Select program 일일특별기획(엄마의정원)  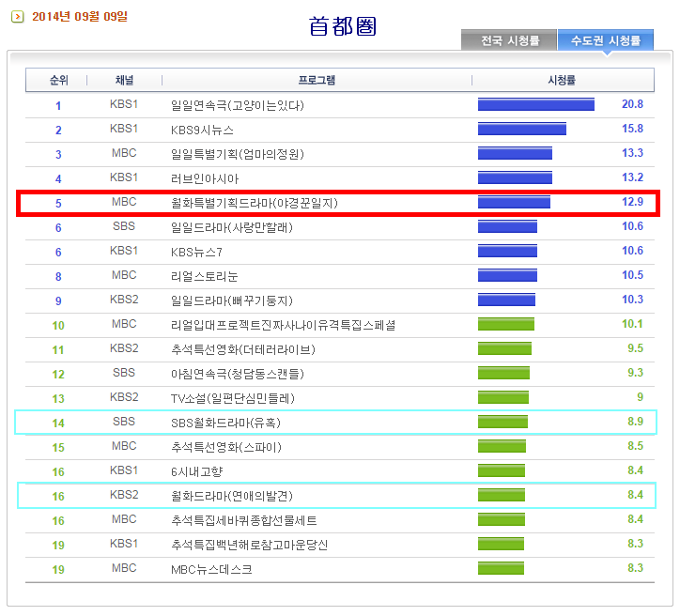(238, 154)
